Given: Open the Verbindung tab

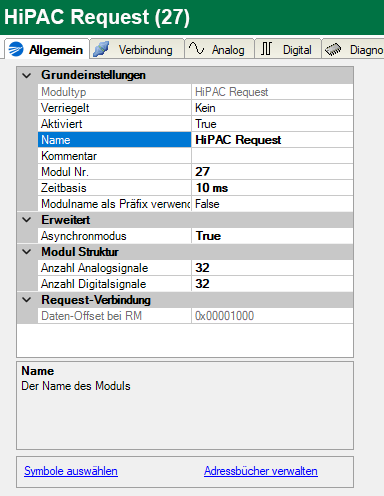Looking at the screenshot, I should tap(137, 49).
